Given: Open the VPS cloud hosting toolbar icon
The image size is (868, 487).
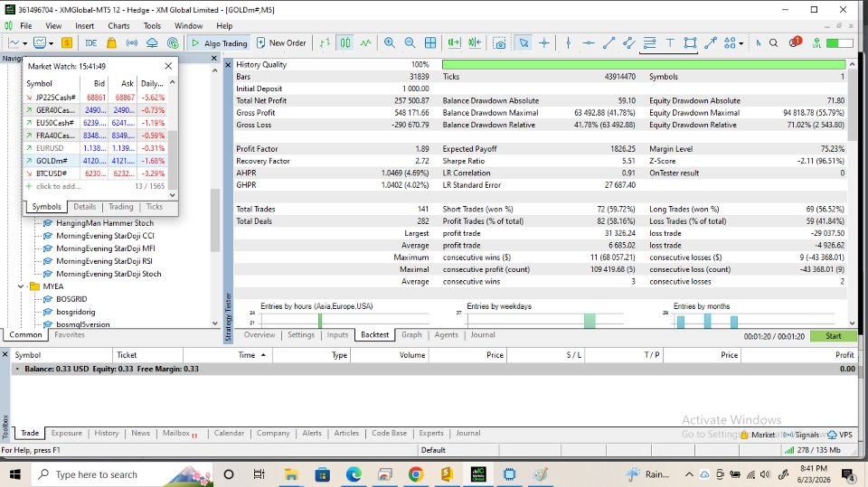Looking at the screenshot, I should click(152, 43).
